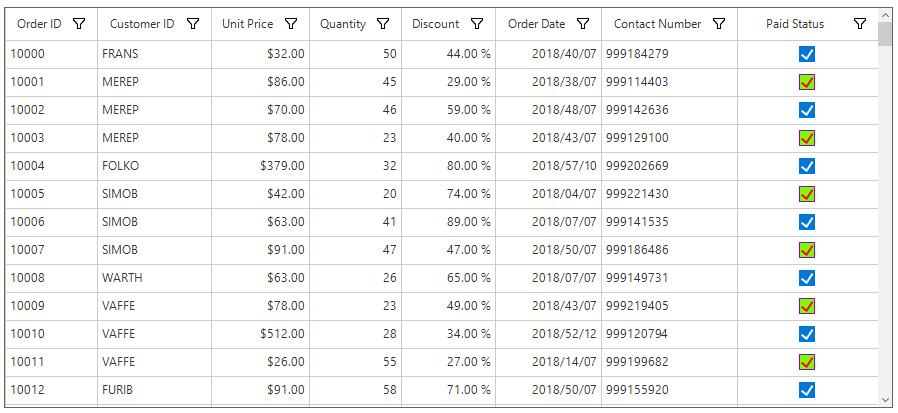This screenshot has width=898, height=413.
Task: Select contact number 999184279 cell
Action: [x=669, y=54]
